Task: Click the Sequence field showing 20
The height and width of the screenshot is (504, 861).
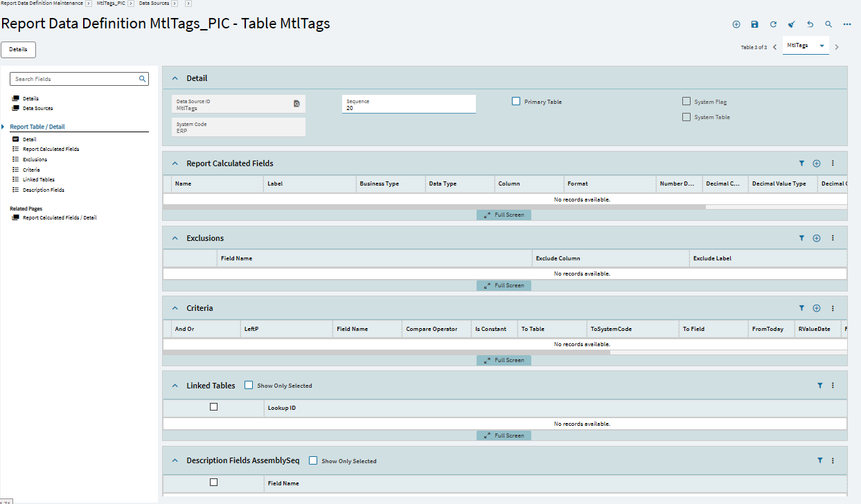Action: (x=409, y=104)
